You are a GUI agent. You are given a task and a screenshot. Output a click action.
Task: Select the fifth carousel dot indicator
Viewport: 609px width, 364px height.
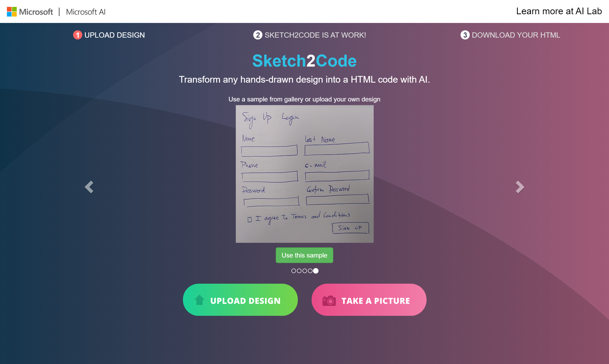315,271
